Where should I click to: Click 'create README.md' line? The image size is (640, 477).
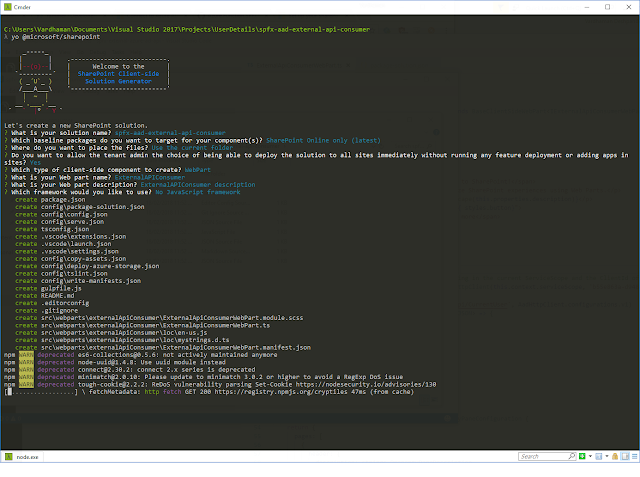(44, 296)
